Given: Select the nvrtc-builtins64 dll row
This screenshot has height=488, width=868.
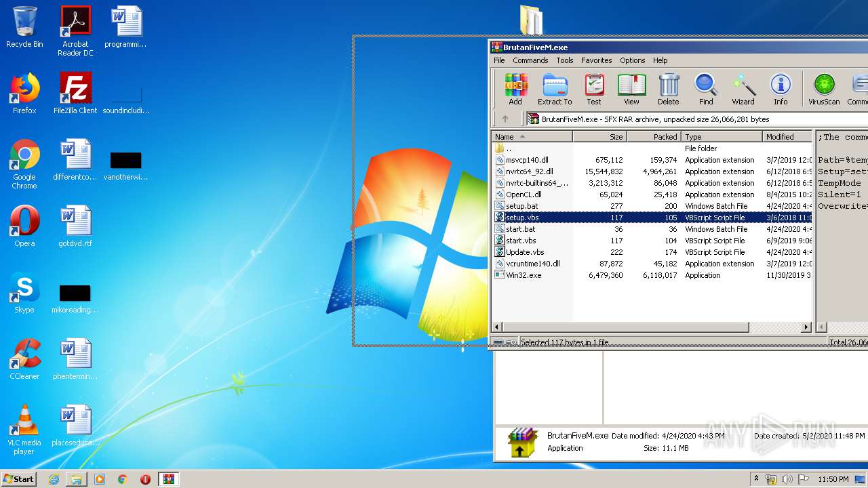Looking at the screenshot, I should (x=652, y=183).
